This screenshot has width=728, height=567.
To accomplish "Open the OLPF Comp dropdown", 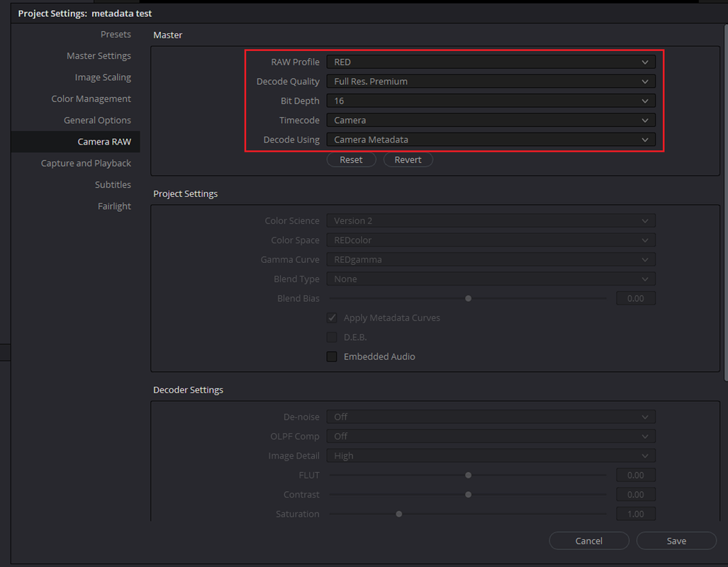I will click(x=491, y=437).
